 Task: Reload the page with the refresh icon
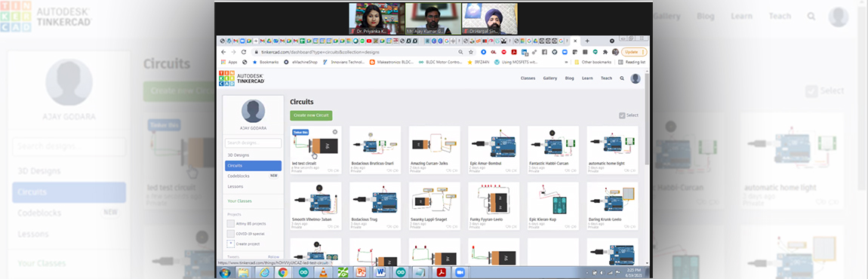pyautogui.click(x=244, y=52)
